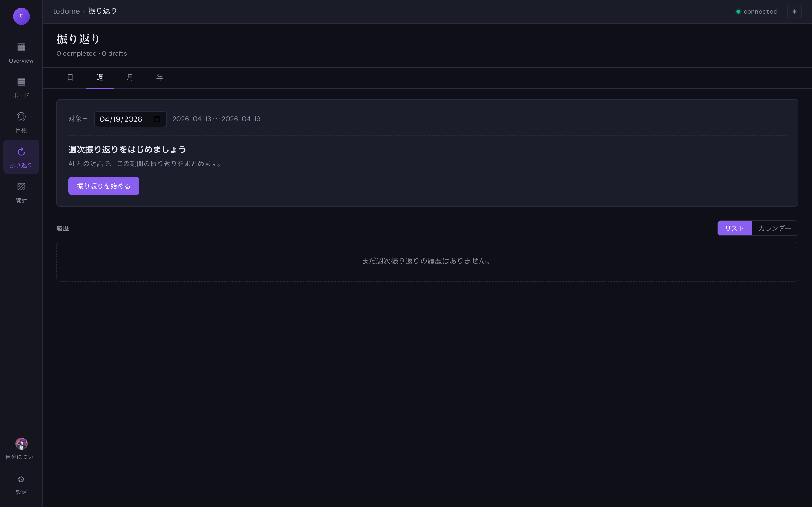
Task: Open the calendar picker in date field
Action: coord(157,119)
